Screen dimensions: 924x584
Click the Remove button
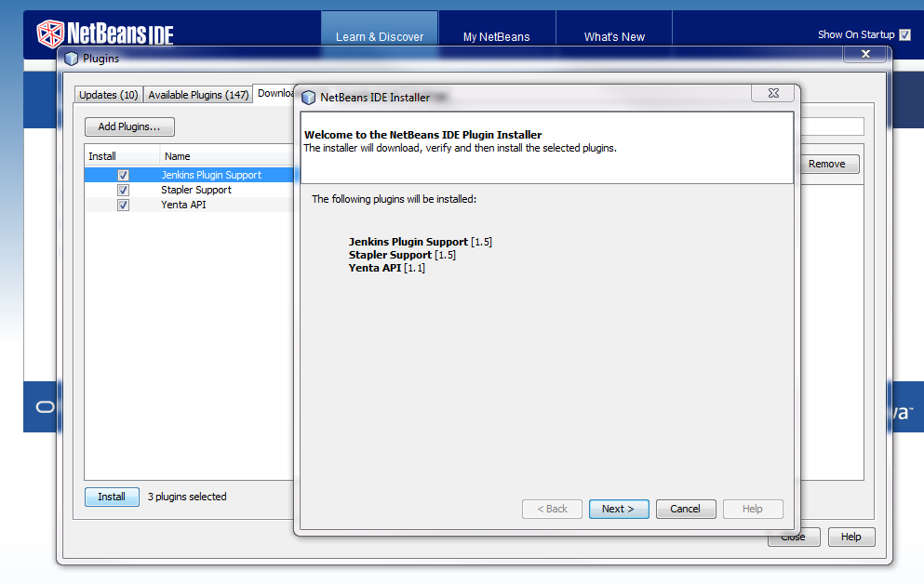tap(828, 164)
